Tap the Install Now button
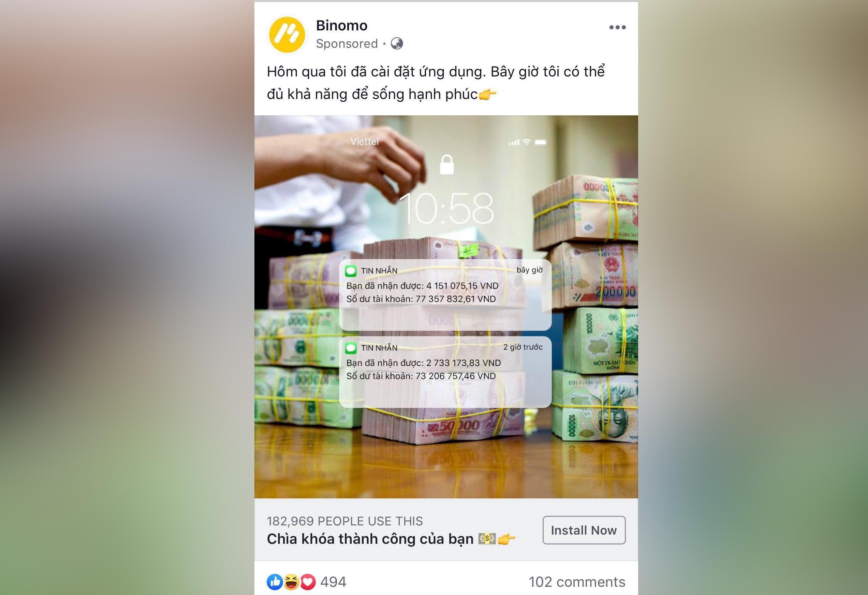Viewport: 868px width, 595px height. pyautogui.click(x=584, y=530)
